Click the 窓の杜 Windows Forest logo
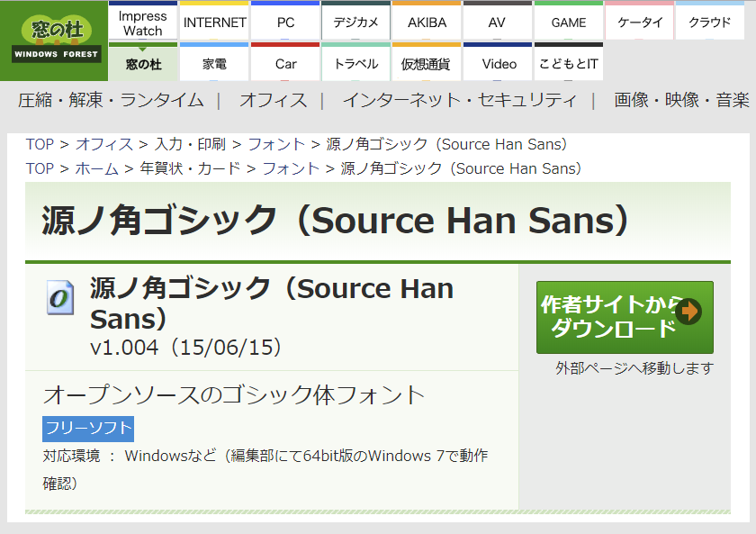Image resolution: width=756 pixels, height=534 pixels. click(56, 41)
